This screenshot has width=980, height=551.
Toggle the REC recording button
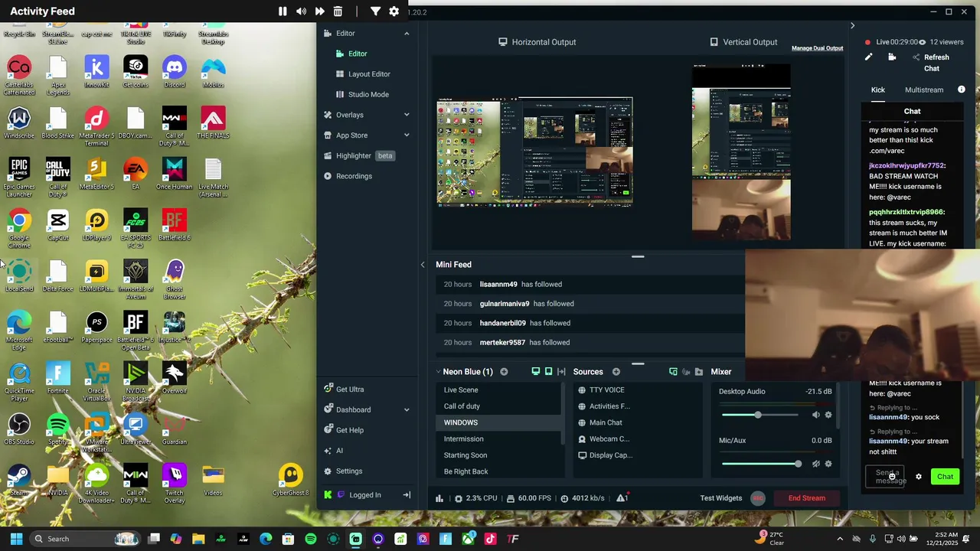pos(758,498)
